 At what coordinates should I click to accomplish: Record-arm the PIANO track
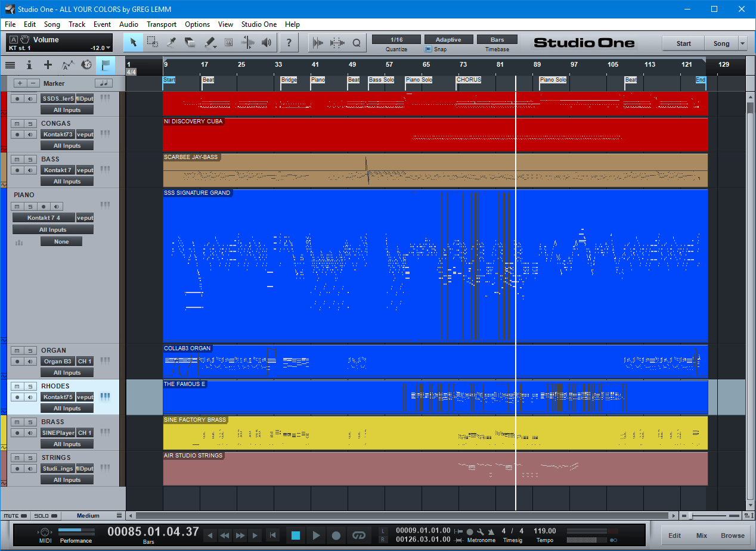click(44, 206)
